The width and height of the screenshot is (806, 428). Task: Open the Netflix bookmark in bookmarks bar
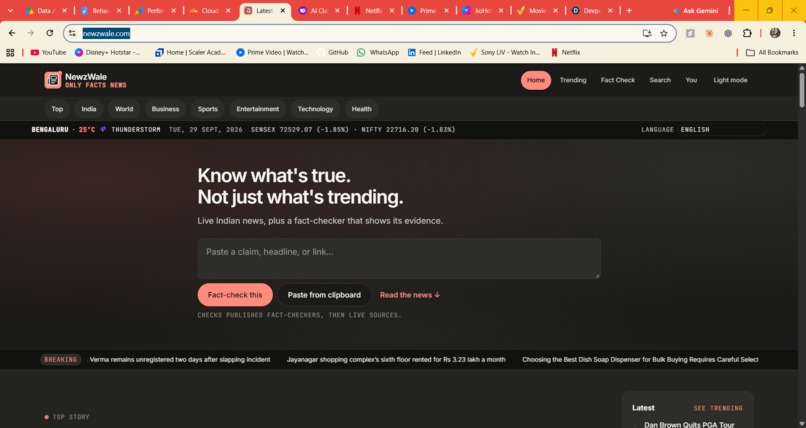(565, 52)
